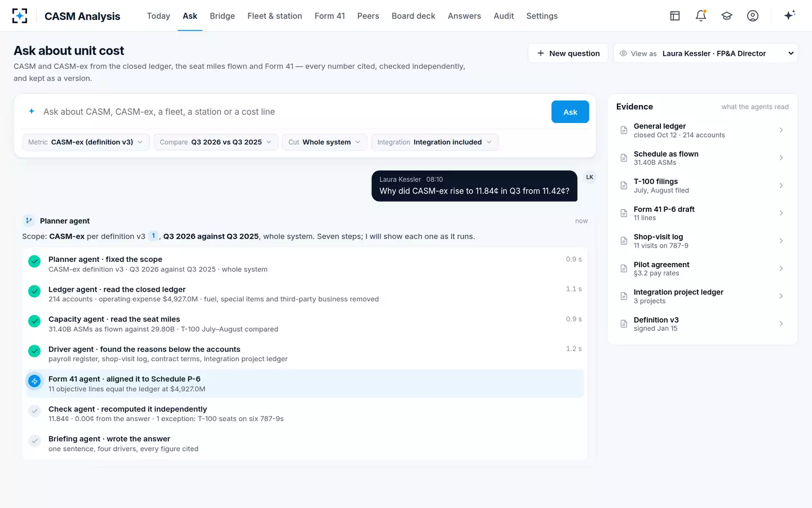Click the CASM Analysis logo icon
This screenshot has height=508, width=812.
click(x=20, y=16)
